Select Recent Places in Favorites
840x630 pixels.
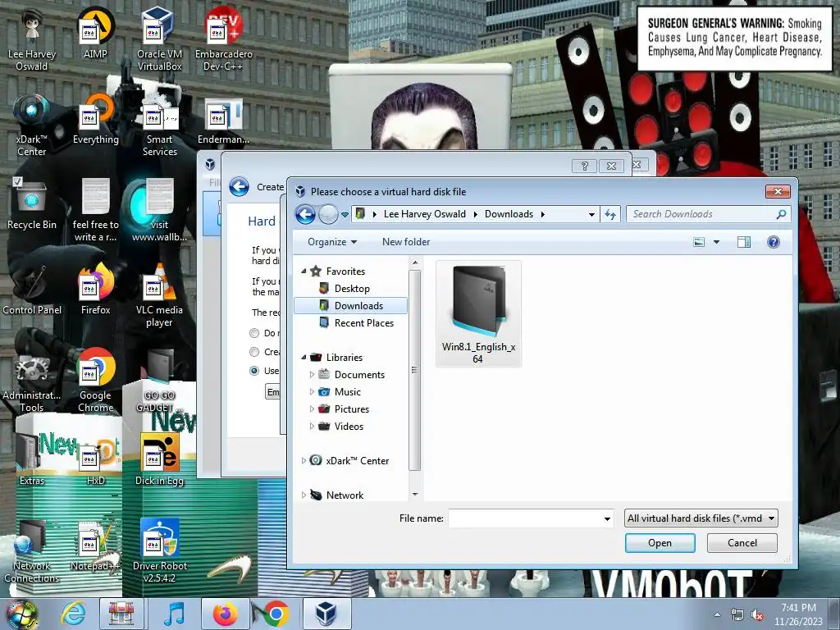pos(363,323)
